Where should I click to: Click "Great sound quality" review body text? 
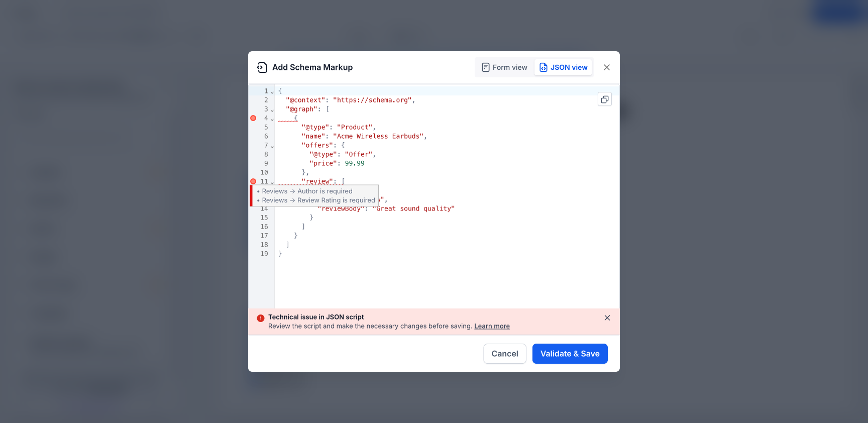[x=413, y=208]
